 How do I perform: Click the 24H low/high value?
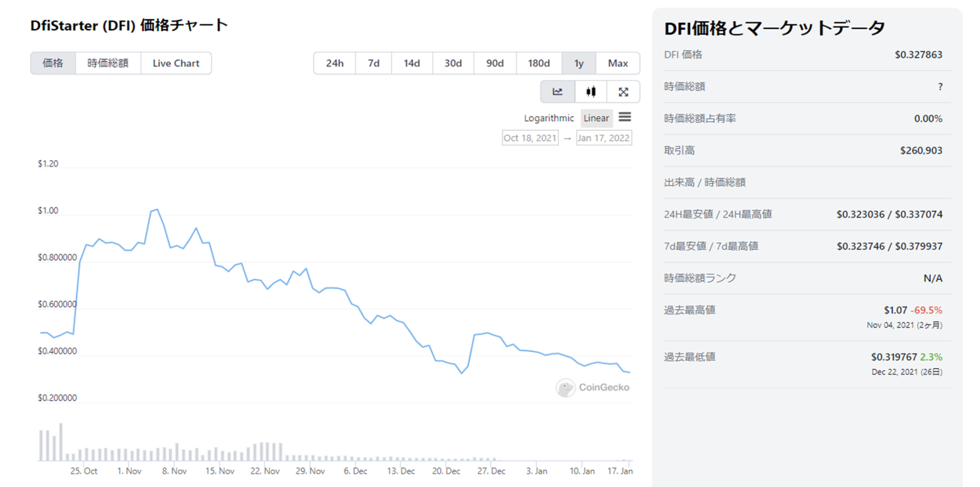[889, 214]
